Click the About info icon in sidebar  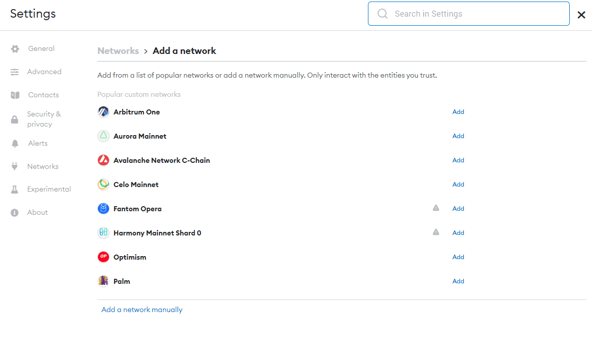(x=15, y=213)
